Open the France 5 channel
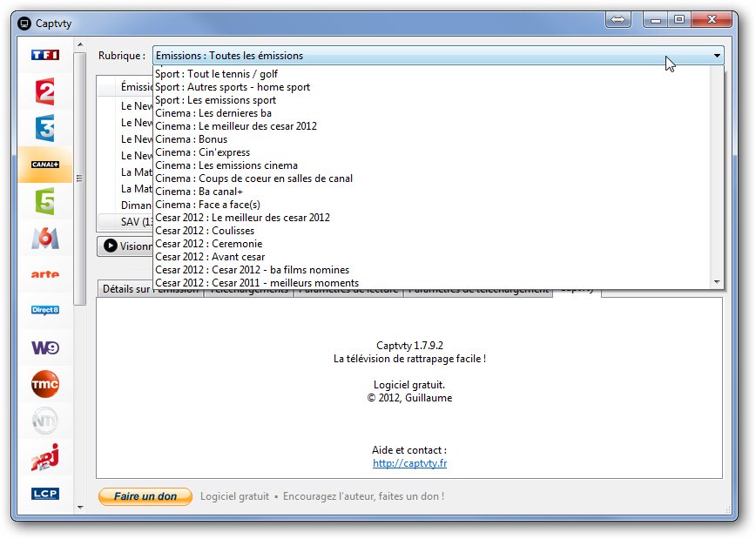Screen dimensions: 756x539 click(44, 201)
